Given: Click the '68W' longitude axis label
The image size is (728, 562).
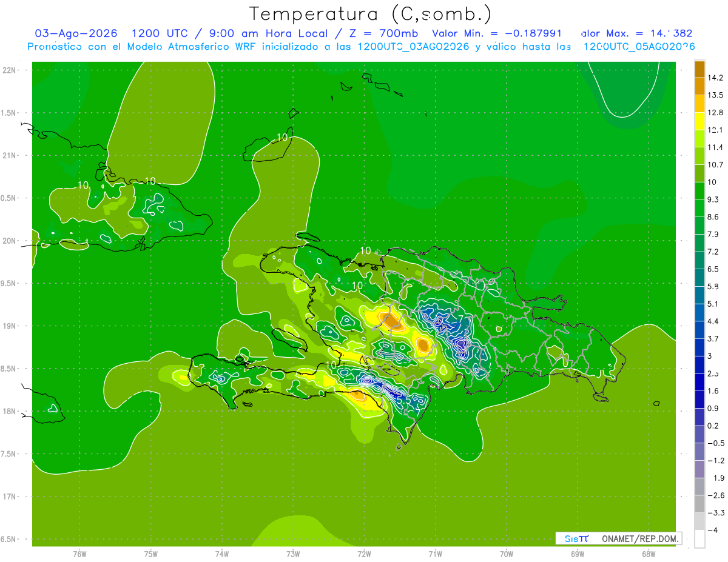Looking at the screenshot, I should point(649,554).
